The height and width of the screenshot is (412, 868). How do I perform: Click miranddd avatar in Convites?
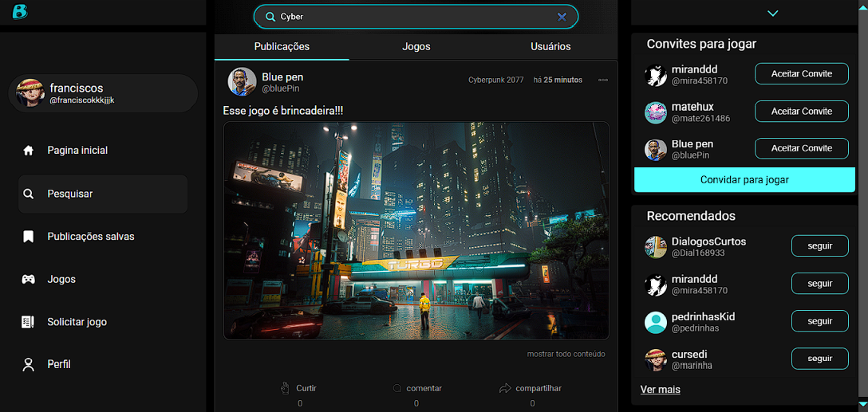[656, 75]
